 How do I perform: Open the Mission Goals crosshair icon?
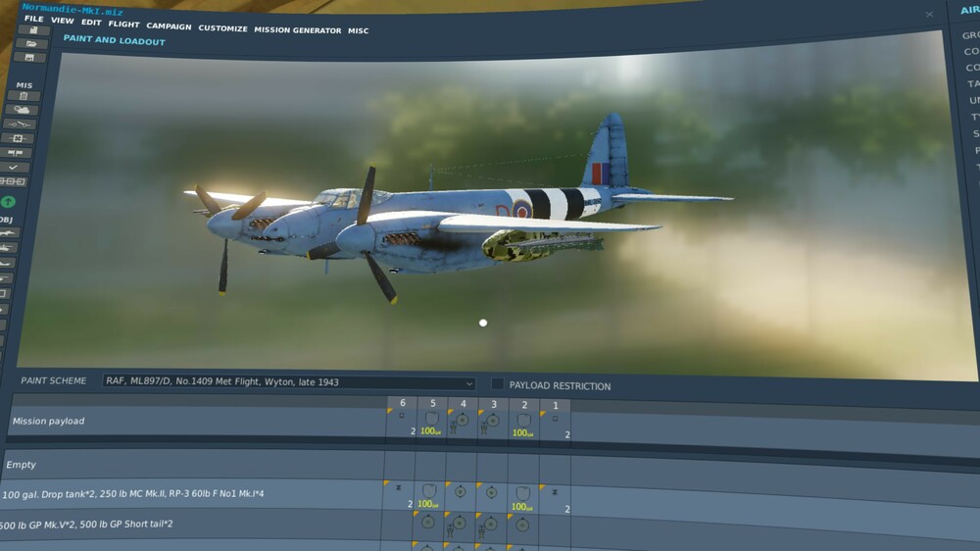[x=18, y=138]
